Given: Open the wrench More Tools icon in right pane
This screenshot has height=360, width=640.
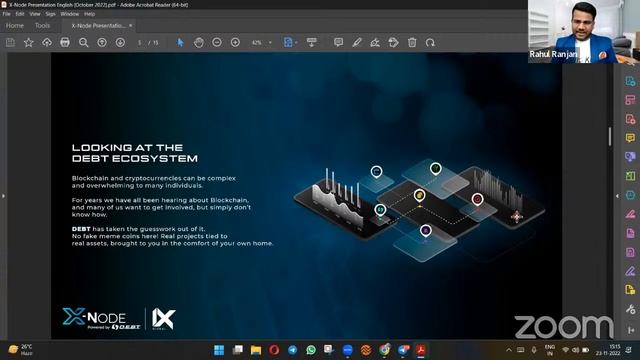Looking at the screenshot, I should (630, 309).
